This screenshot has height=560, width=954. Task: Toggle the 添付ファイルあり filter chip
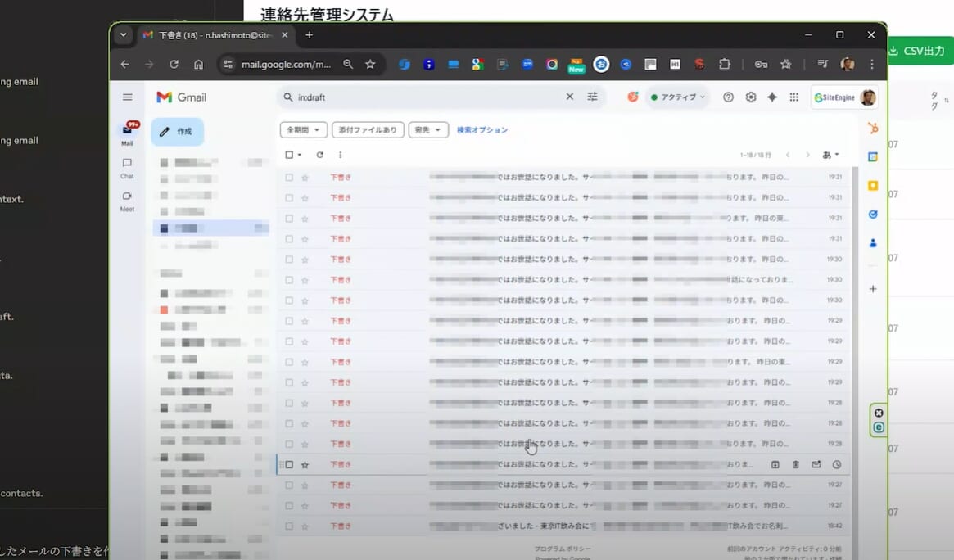368,130
